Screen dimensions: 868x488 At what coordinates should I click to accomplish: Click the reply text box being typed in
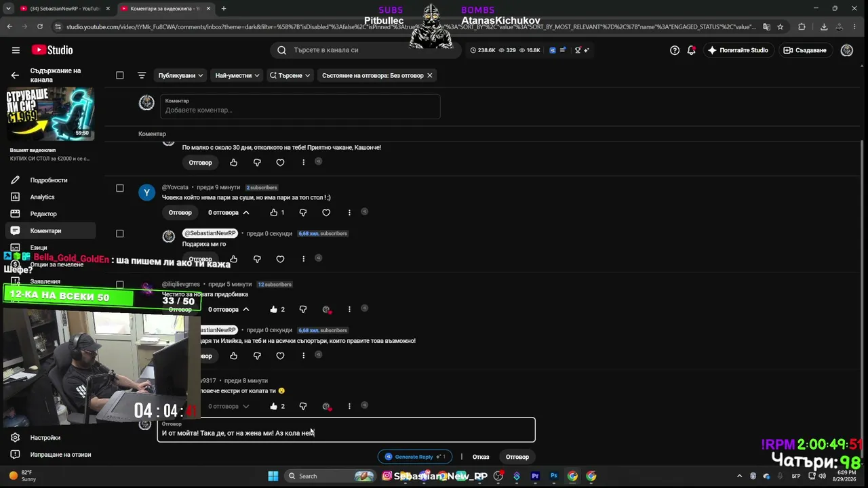pyautogui.click(x=347, y=430)
